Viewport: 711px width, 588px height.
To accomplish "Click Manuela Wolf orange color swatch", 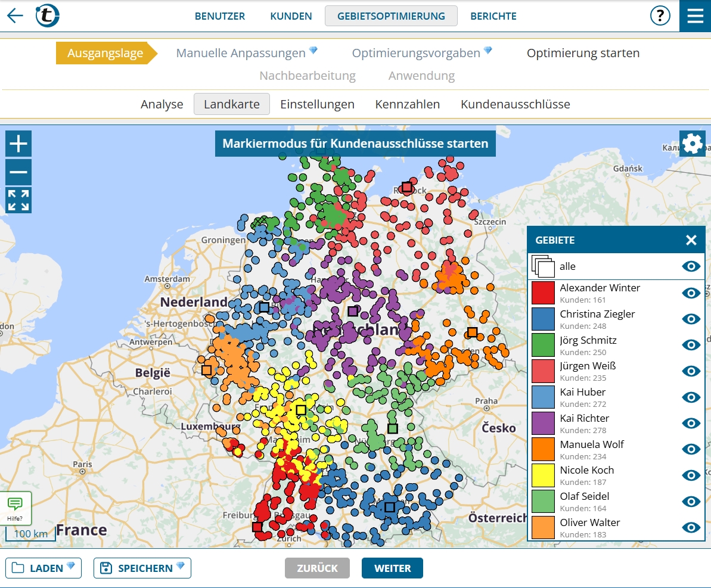I will 543,449.
